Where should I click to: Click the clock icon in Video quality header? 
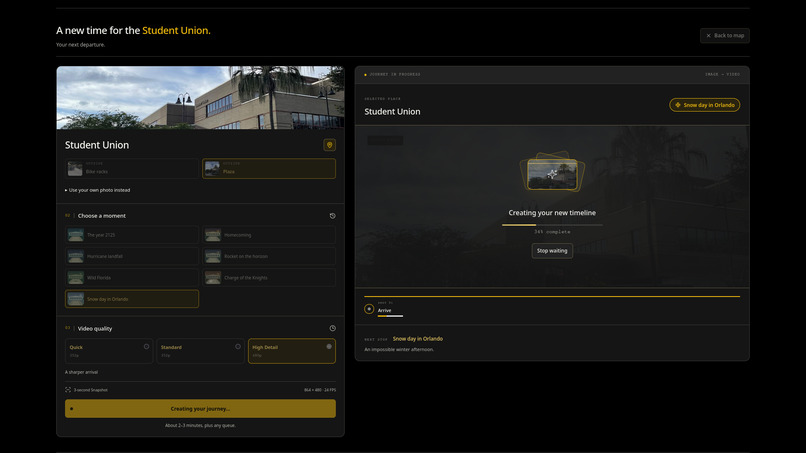point(333,328)
